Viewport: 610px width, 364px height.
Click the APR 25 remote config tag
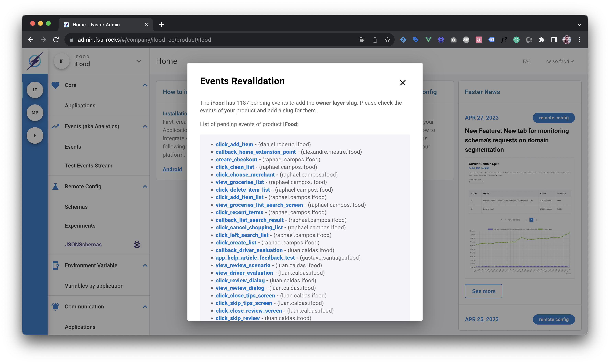point(554,319)
